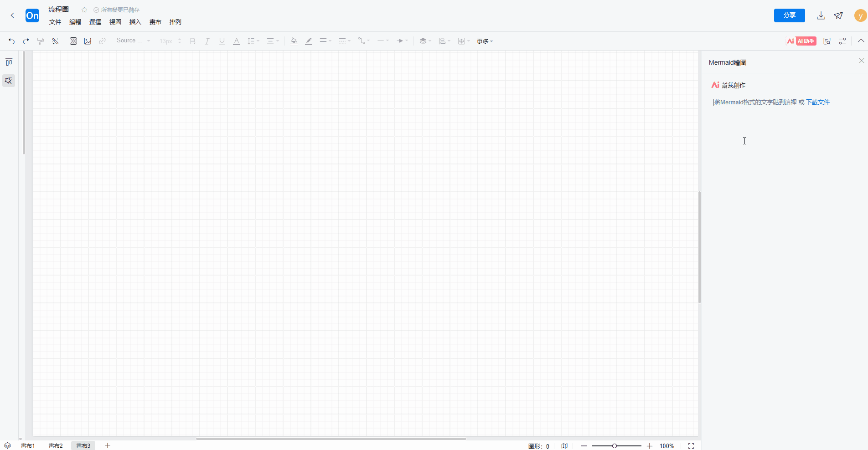This screenshot has height=450, width=868.
Task: Open the Source font family dropdown
Action: (x=133, y=41)
